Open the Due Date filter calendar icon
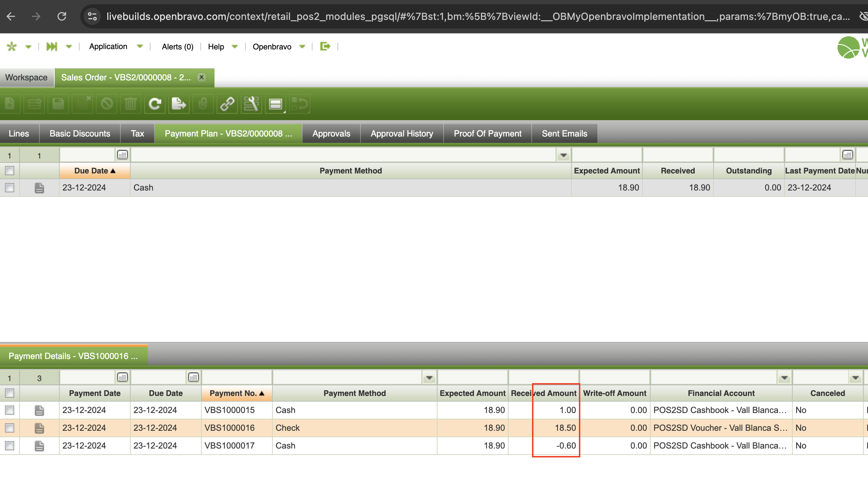The image size is (868, 504). point(123,155)
